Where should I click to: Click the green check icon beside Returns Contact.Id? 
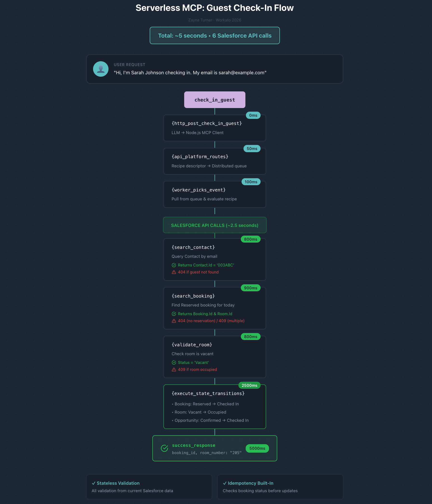point(174,265)
